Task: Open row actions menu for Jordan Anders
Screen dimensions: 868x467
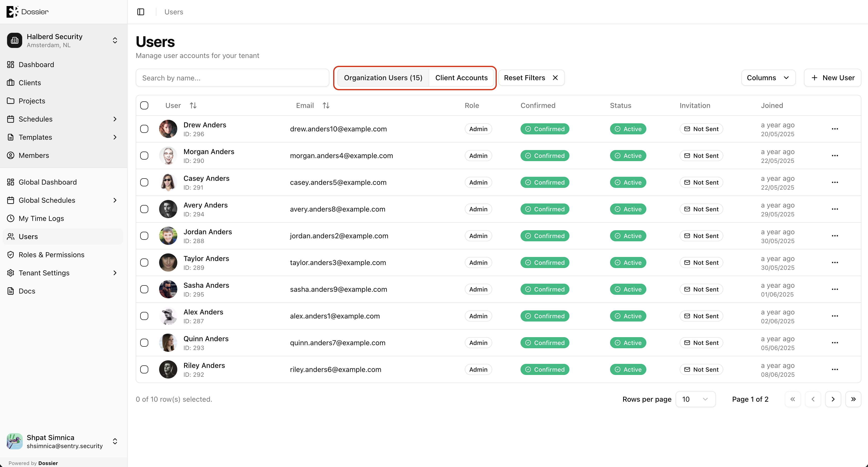Action: click(x=835, y=236)
